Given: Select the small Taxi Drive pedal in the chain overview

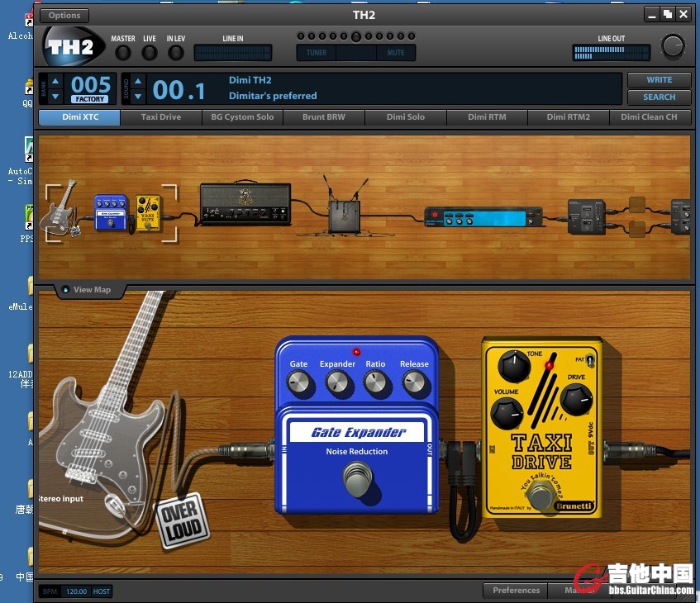Looking at the screenshot, I should [148, 211].
